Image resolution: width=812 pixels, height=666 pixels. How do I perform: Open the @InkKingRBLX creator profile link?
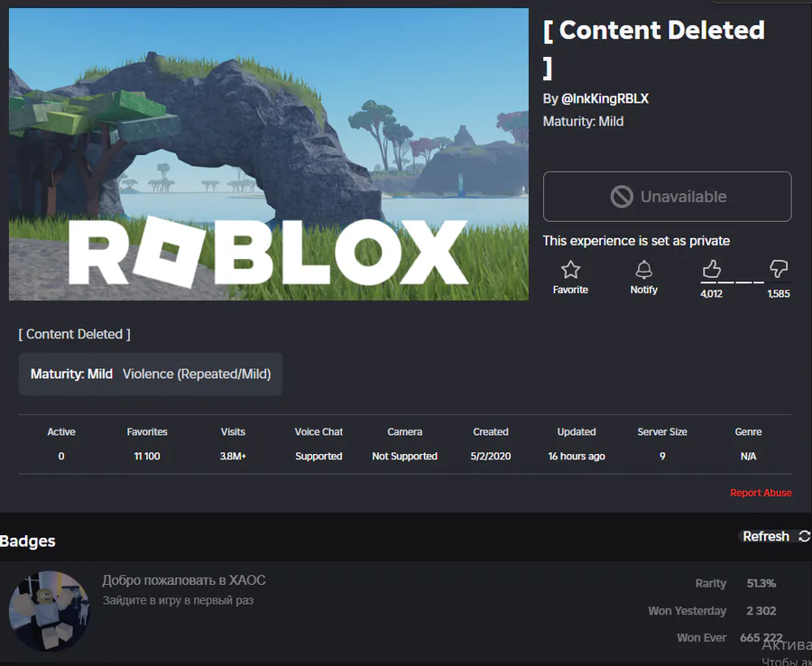point(604,99)
